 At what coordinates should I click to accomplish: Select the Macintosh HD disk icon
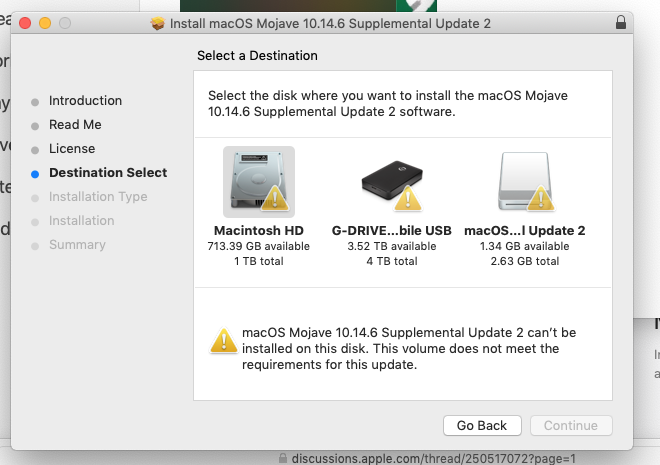(x=259, y=181)
